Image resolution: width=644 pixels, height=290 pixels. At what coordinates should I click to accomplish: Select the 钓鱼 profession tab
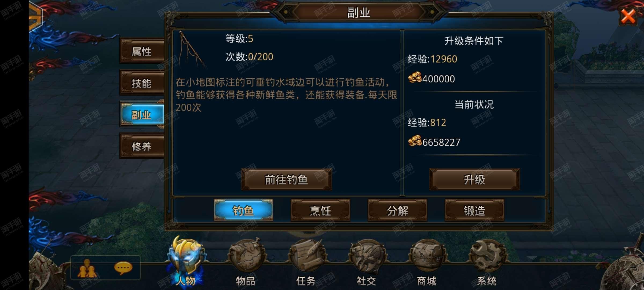(243, 210)
